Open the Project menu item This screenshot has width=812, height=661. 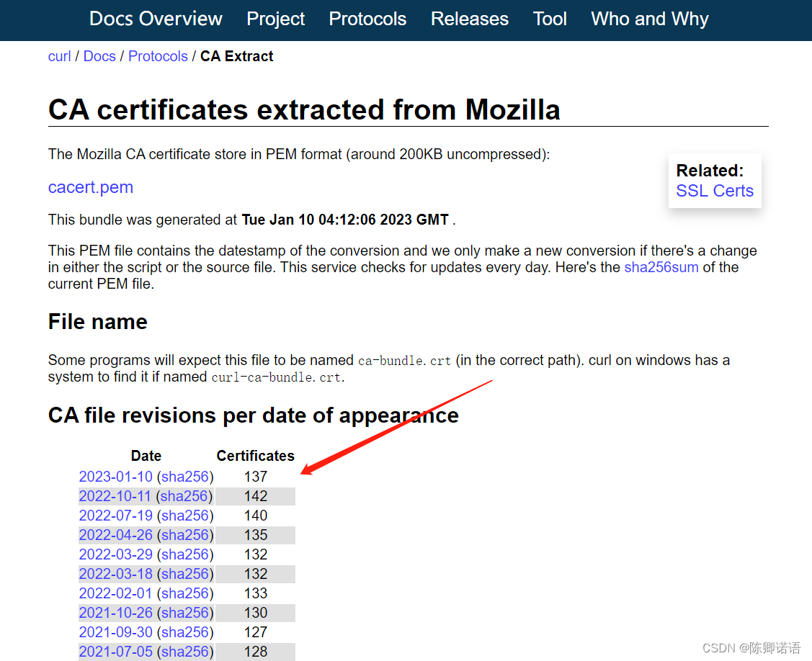pyautogui.click(x=275, y=19)
